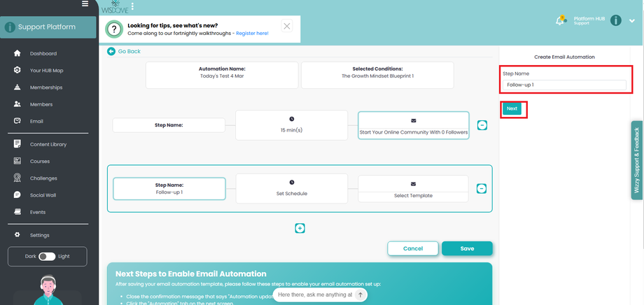644x305 pixels.
Task: Click the help question mark icon
Action: (x=114, y=29)
